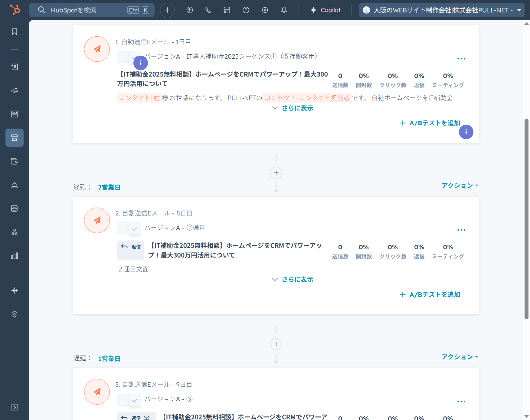Open the Automation workflows sidebar icon
This screenshot has width=530, height=420.
click(x=15, y=232)
